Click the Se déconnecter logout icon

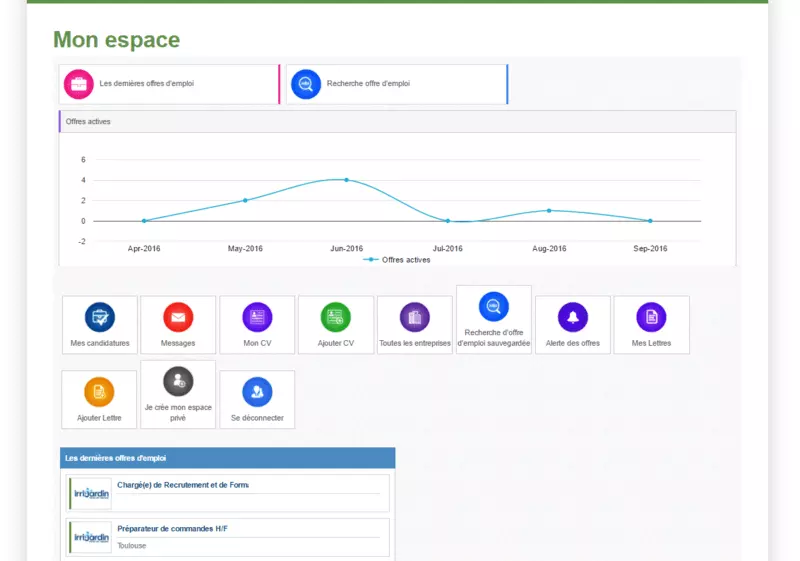pos(257,392)
